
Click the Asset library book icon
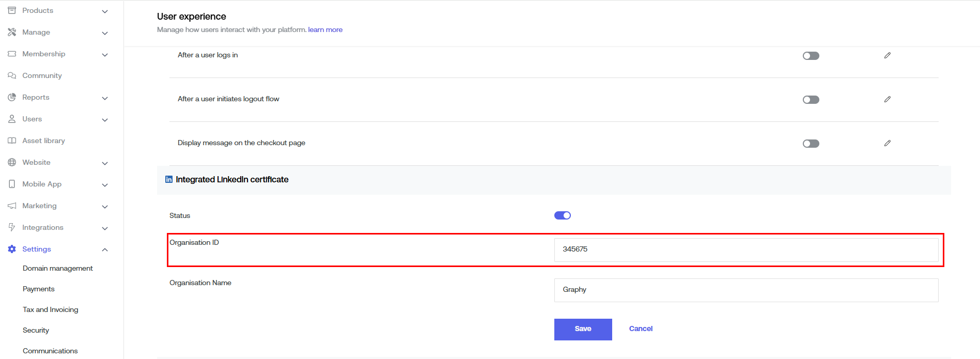point(12,141)
